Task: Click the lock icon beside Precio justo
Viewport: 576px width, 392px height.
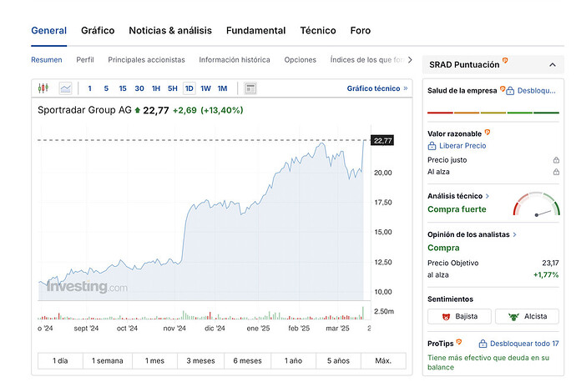Action: point(556,160)
